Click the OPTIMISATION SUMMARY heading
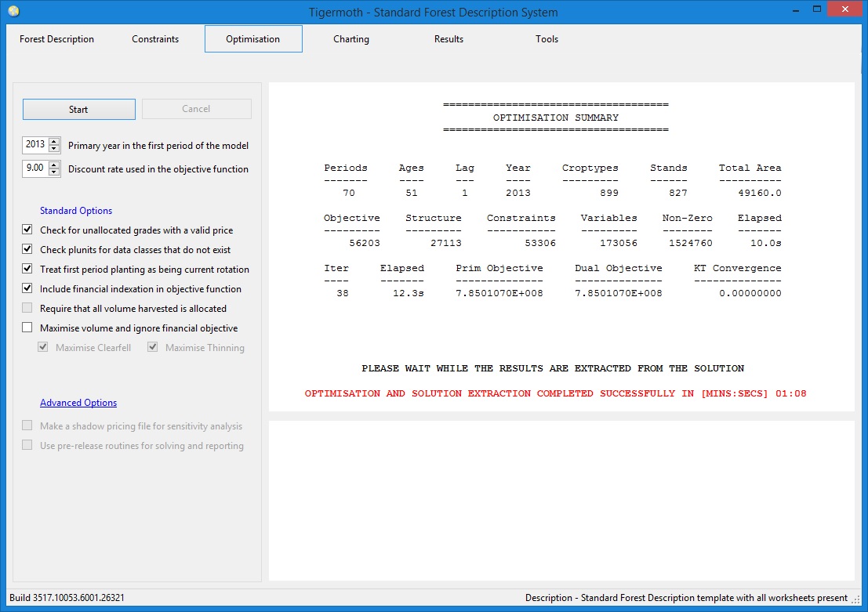 point(556,118)
